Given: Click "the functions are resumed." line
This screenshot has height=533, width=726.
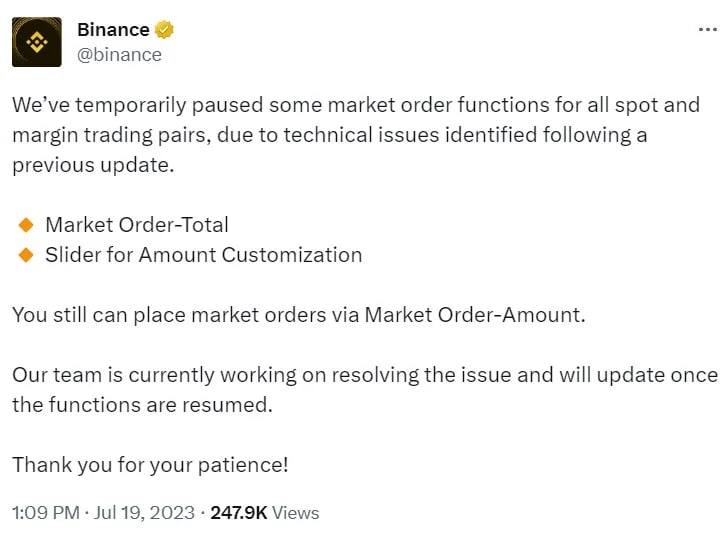Looking at the screenshot, I should click(x=142, y=405).
